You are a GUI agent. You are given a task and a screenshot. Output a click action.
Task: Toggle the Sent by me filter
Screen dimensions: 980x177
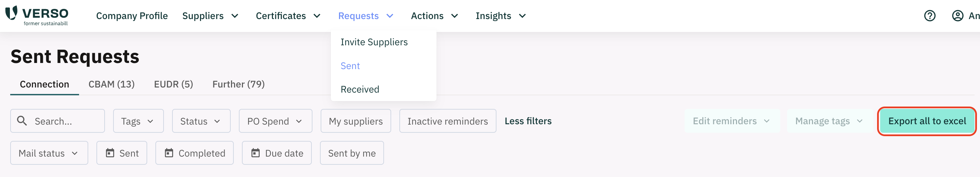[352, 153]
